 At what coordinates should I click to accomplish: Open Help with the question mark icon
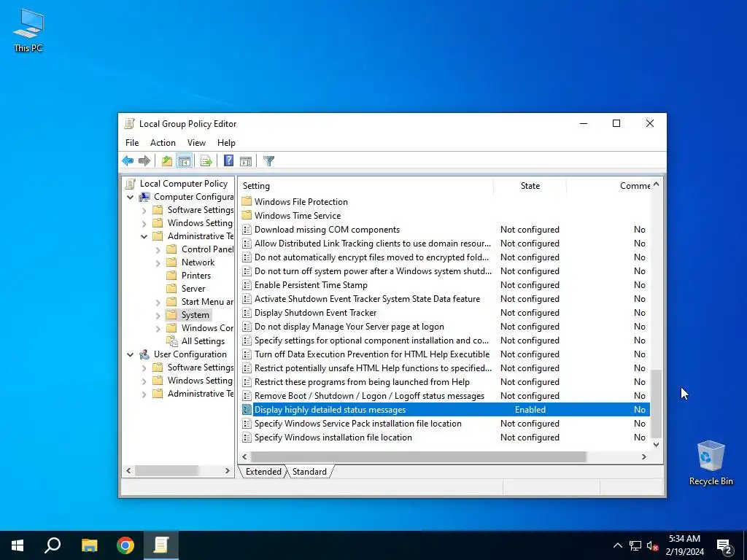click(x=228, y=161)
